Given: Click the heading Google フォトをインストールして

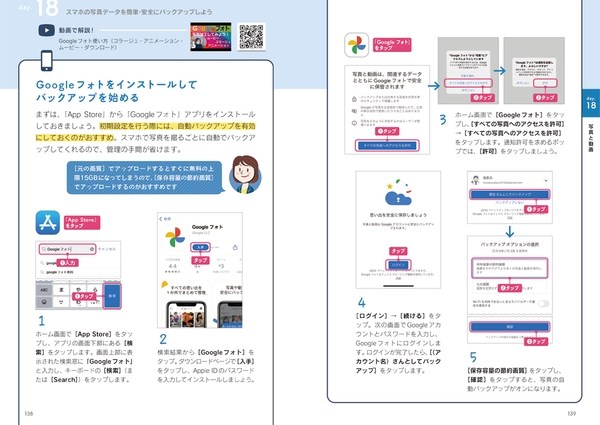Looking at the screenshot, I should tap(116, 85).
